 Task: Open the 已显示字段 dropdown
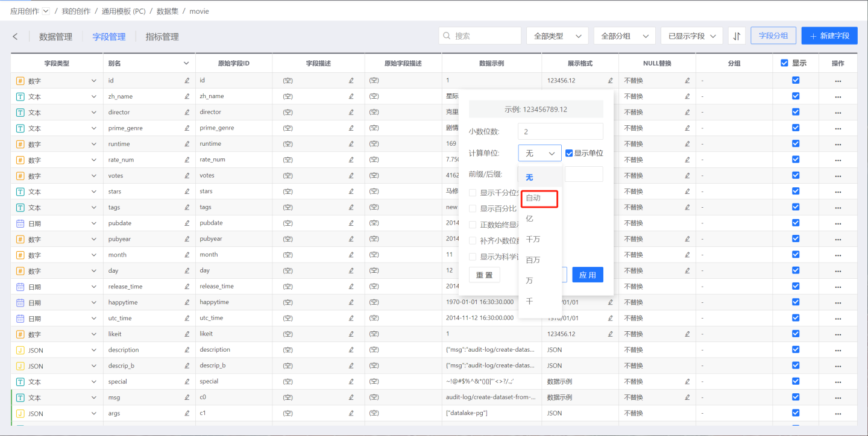pos(691,36)
